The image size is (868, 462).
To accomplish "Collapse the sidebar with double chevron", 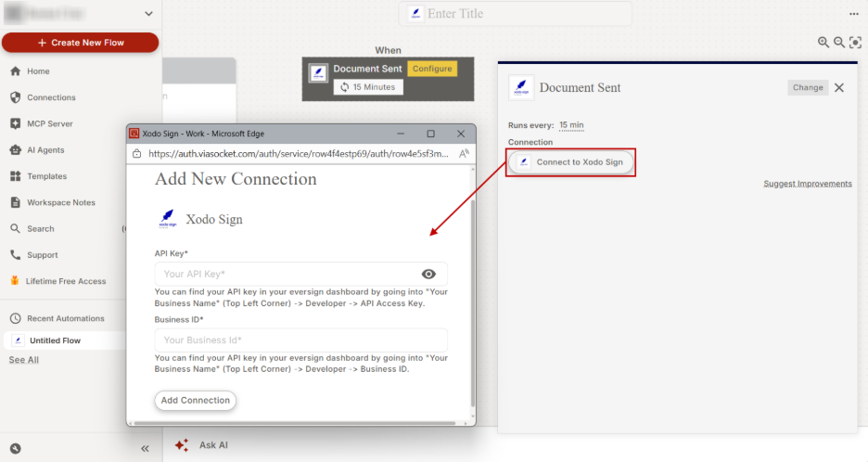I will 145,449.
